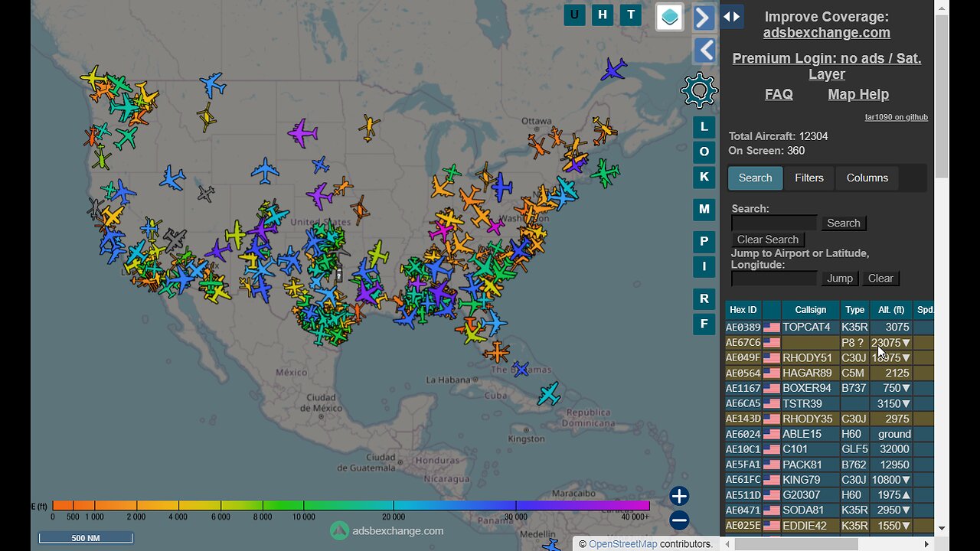This screenshot has height=551, width=980.
Task: Click the F follow button on map
Action: point(704,324)
